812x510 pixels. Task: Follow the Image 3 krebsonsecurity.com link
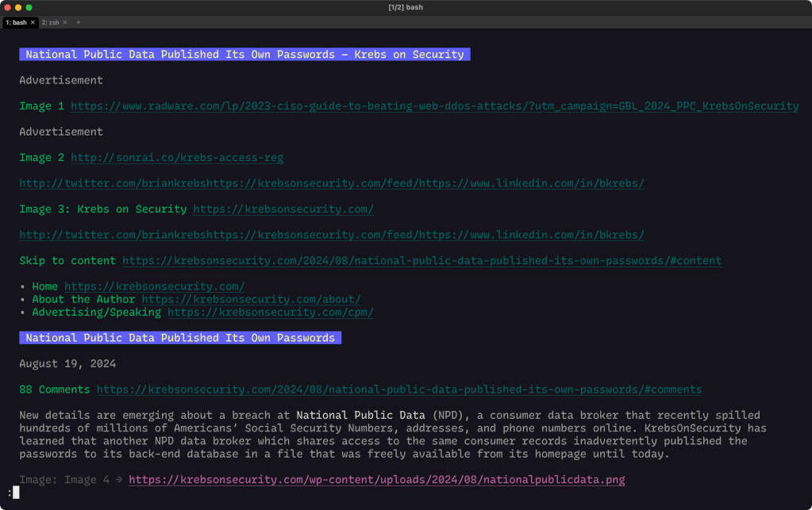(283, 209)
